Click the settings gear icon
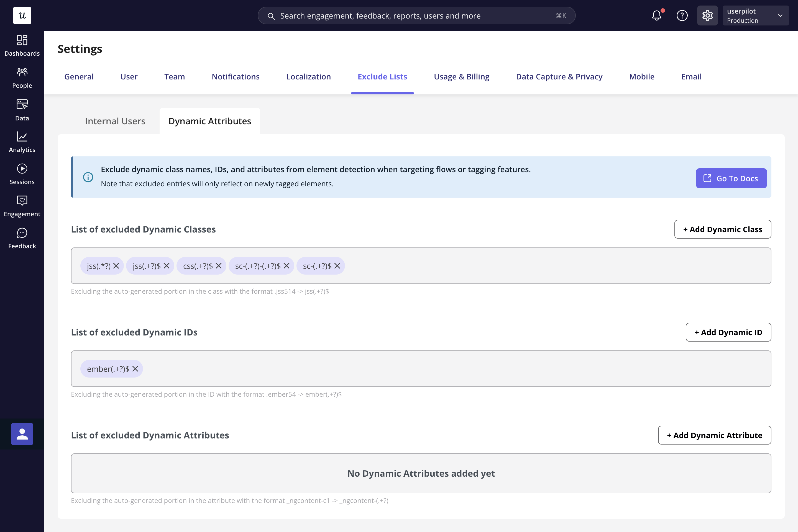The height and width of the screenshot is (532, 798). [x=708, y=15]
